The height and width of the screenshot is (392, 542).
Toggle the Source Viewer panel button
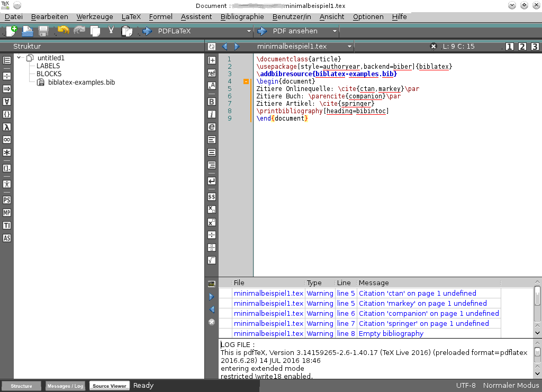click(x=109, y=386)
